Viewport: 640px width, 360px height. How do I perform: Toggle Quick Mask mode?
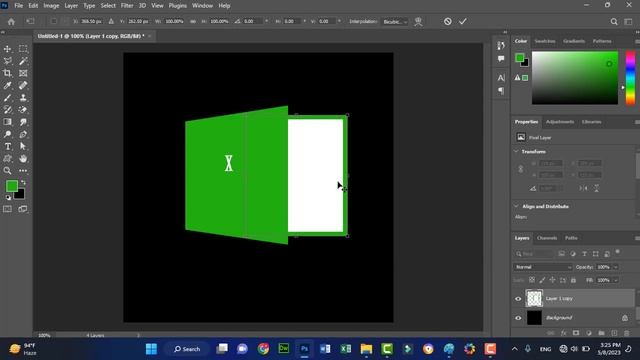(7, 209)
